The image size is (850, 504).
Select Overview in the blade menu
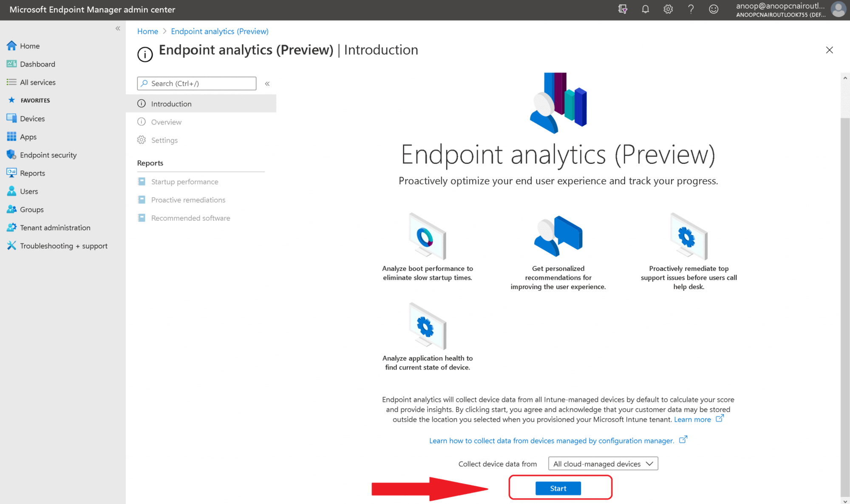pyautogui.click(x=166, y=122)
